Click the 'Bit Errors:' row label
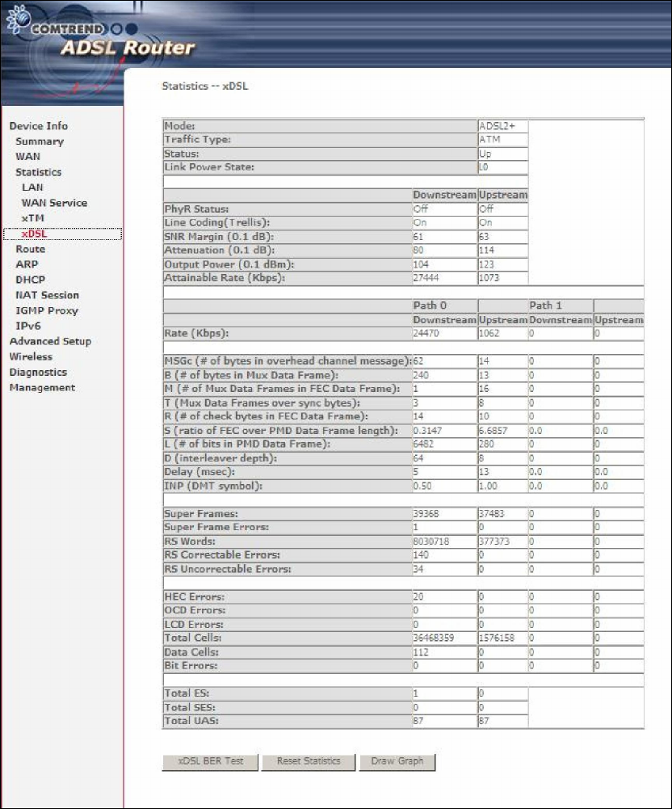The image size is (672, 809). click(x=191, y=666)
